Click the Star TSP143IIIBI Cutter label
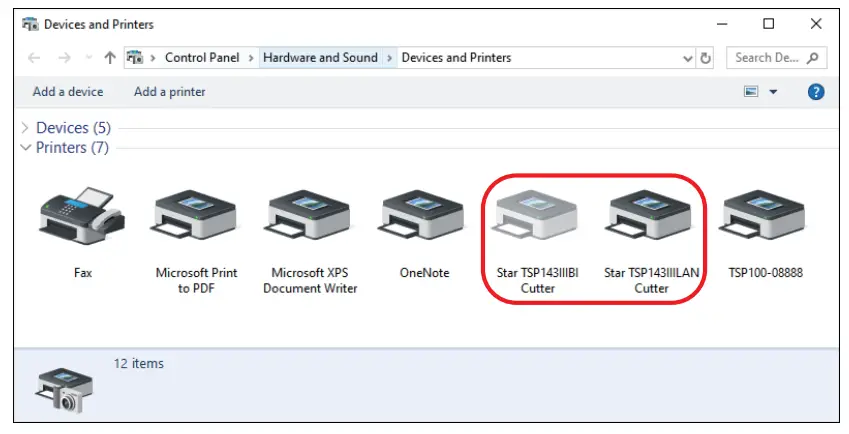Viewport: 849px width, 434px height. point(538,280)
